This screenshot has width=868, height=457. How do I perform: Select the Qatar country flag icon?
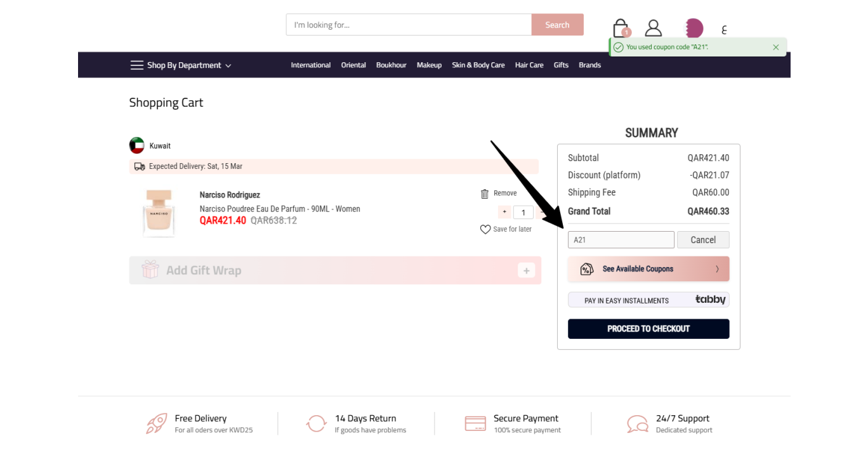pos(694,28)
